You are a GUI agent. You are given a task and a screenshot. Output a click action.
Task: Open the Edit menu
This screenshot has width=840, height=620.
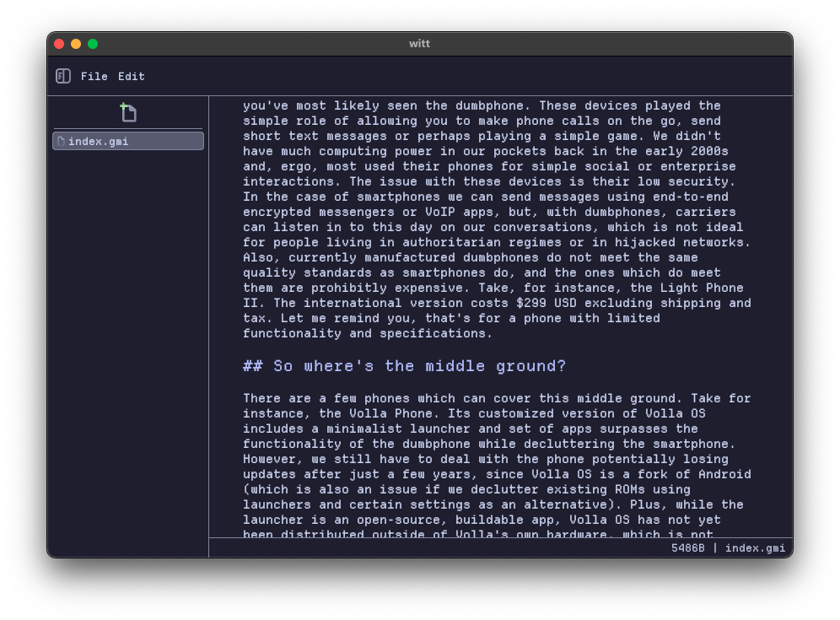131,77
